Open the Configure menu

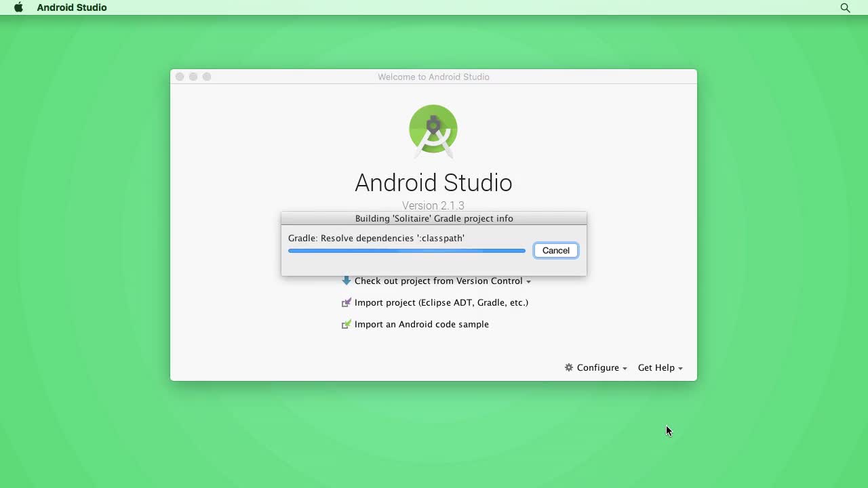pos(597,367)
